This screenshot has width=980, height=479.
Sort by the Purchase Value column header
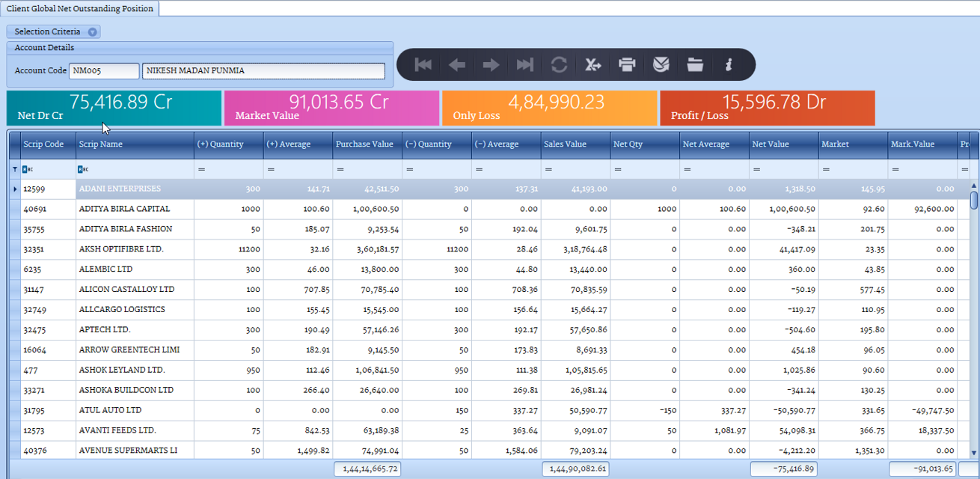(x=364, y=144)
